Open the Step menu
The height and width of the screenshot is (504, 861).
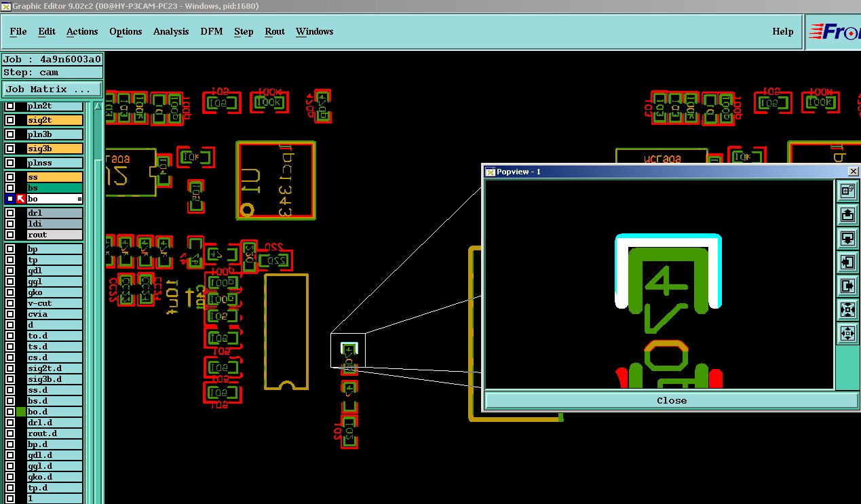[x=244, y=31]
